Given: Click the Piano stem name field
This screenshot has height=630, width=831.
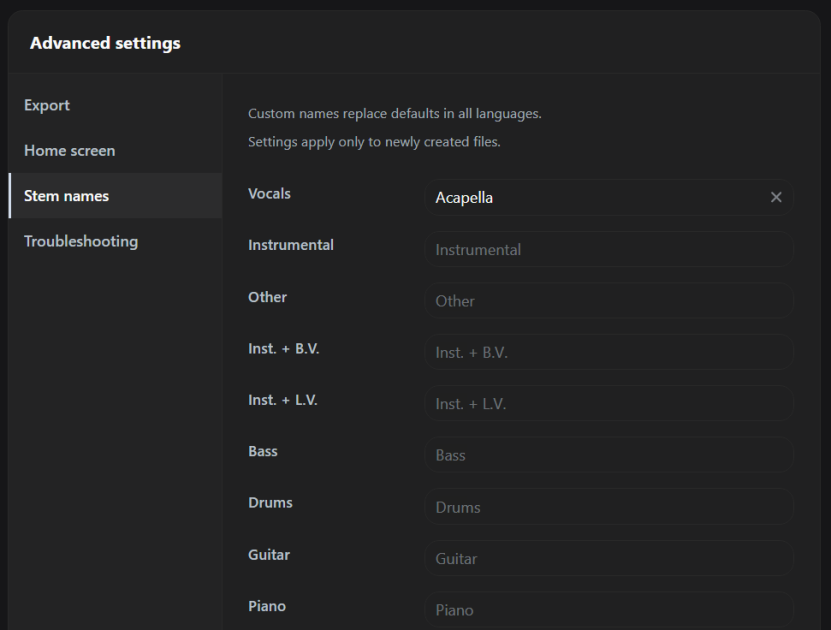Looking at the screenshot, I should coord(609,609).
